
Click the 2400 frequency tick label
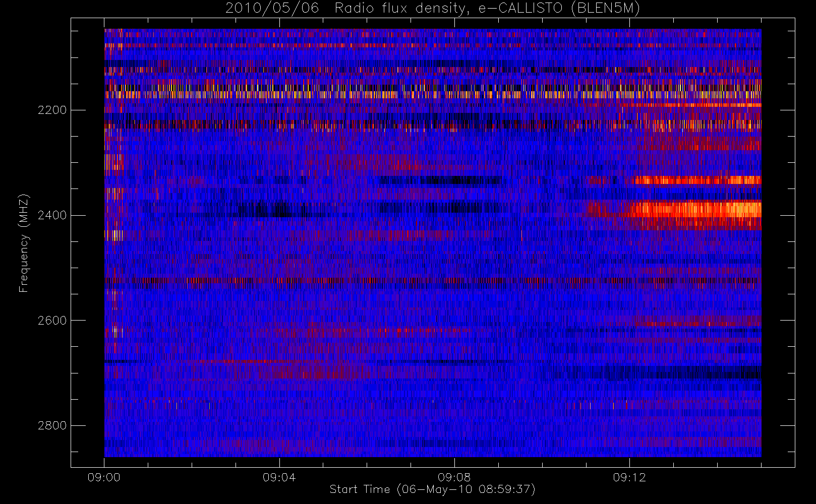(52, 215)
